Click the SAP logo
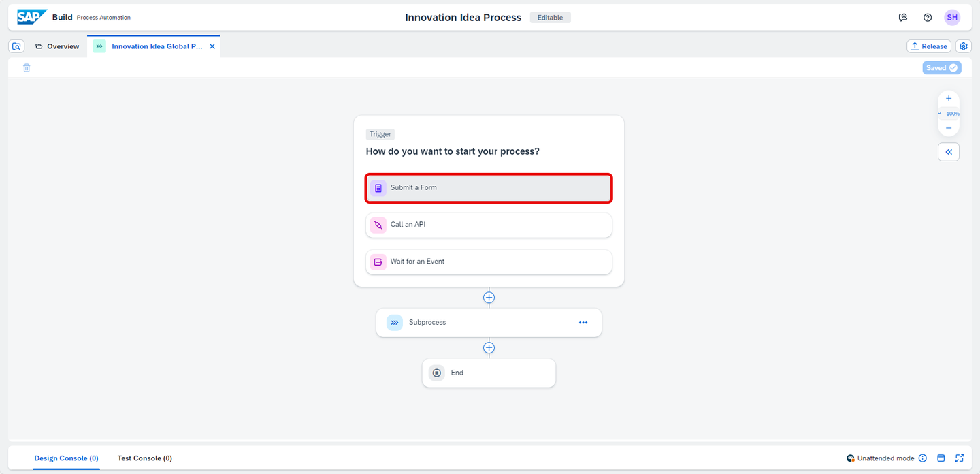 32,17
